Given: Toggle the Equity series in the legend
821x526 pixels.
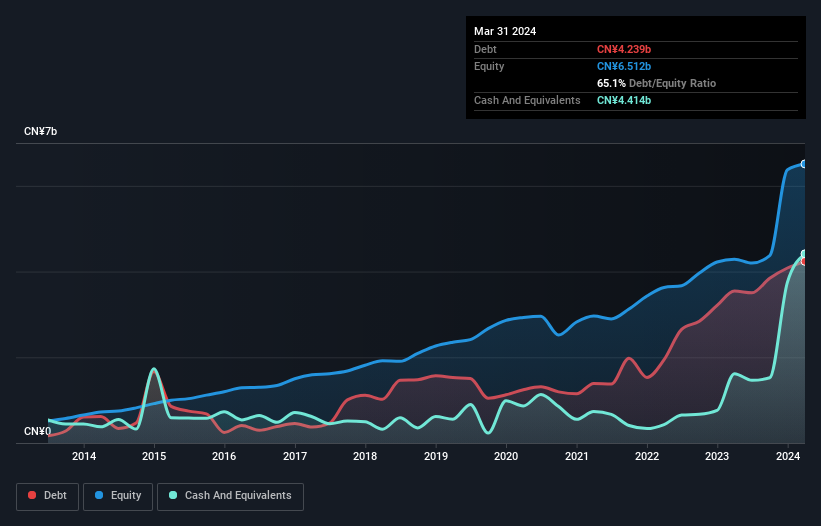Looking at the screenshot, I should tap(118, 495).
